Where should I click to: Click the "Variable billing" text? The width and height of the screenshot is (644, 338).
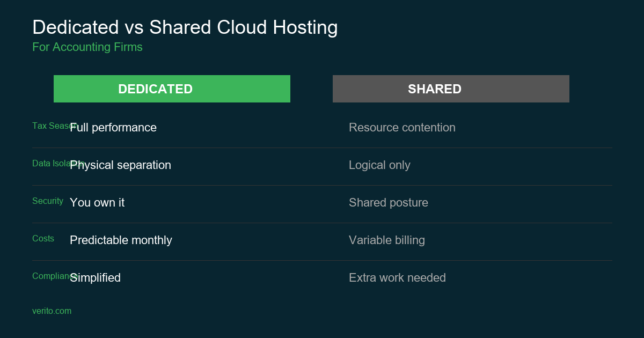387,240
